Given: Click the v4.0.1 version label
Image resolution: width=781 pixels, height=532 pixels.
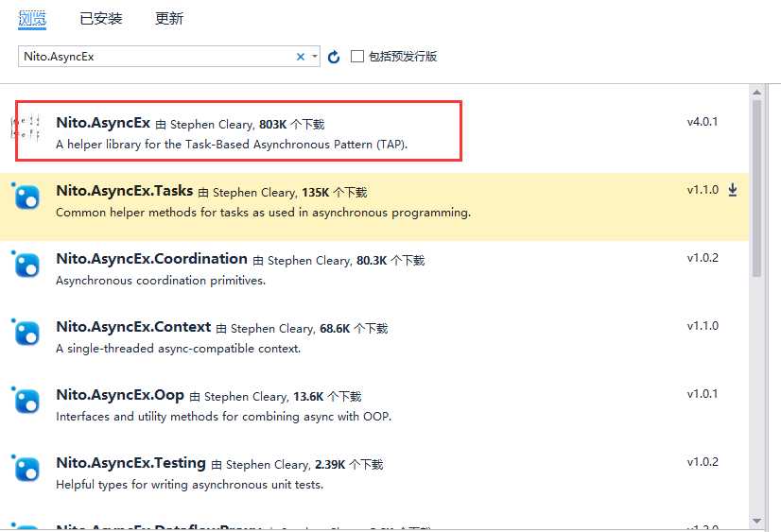Looking at the screenshot, I should 703,122.
